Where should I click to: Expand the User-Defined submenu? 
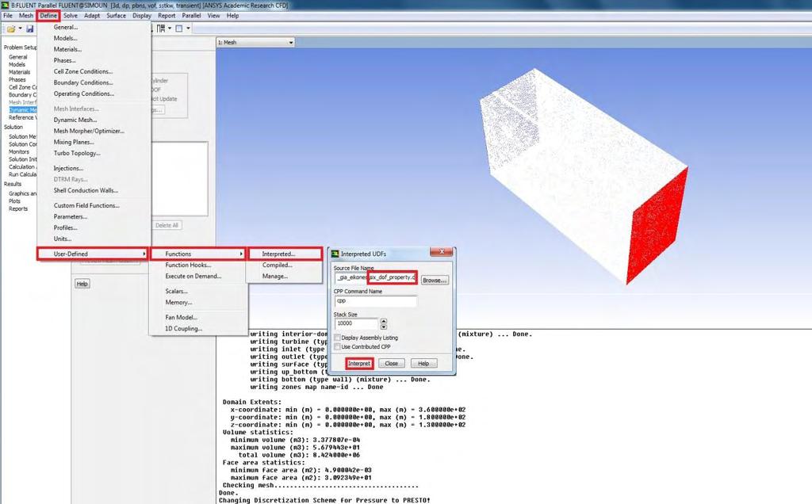click(93, 254)
